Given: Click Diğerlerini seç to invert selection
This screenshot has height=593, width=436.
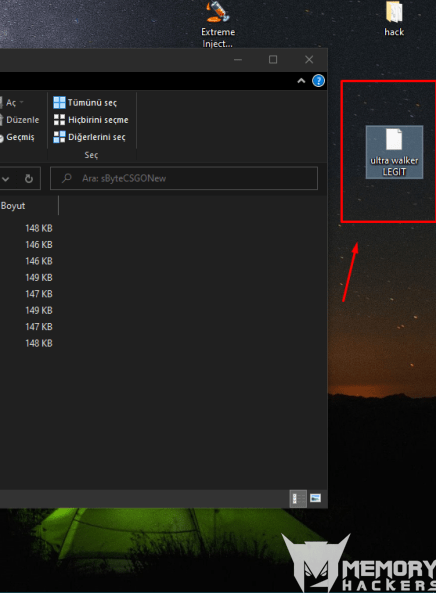Looking at the screenshot, I should pos(89,137).
